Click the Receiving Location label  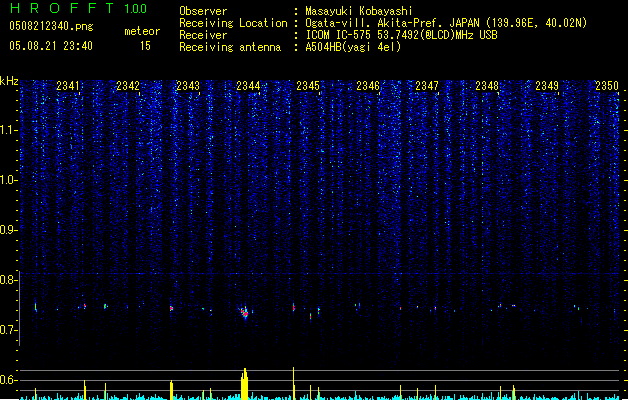[x=233, y=23]
